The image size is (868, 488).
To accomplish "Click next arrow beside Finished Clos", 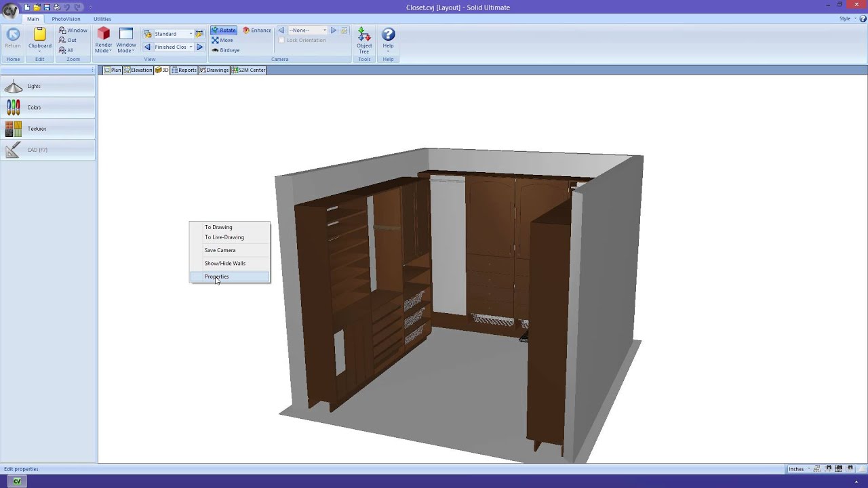I will (199, 47).
